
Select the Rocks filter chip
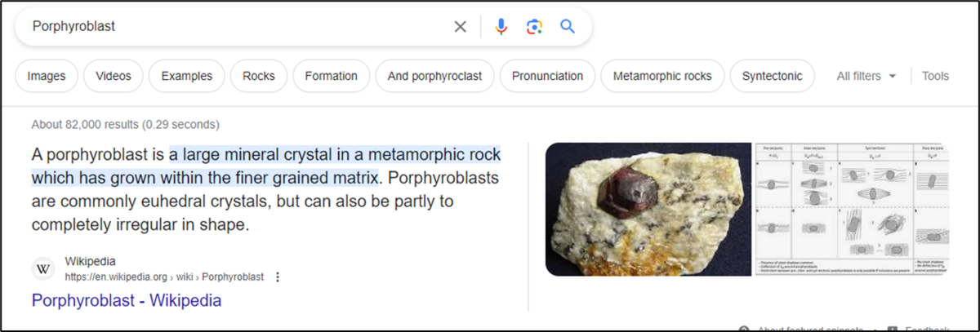(259, 76)
